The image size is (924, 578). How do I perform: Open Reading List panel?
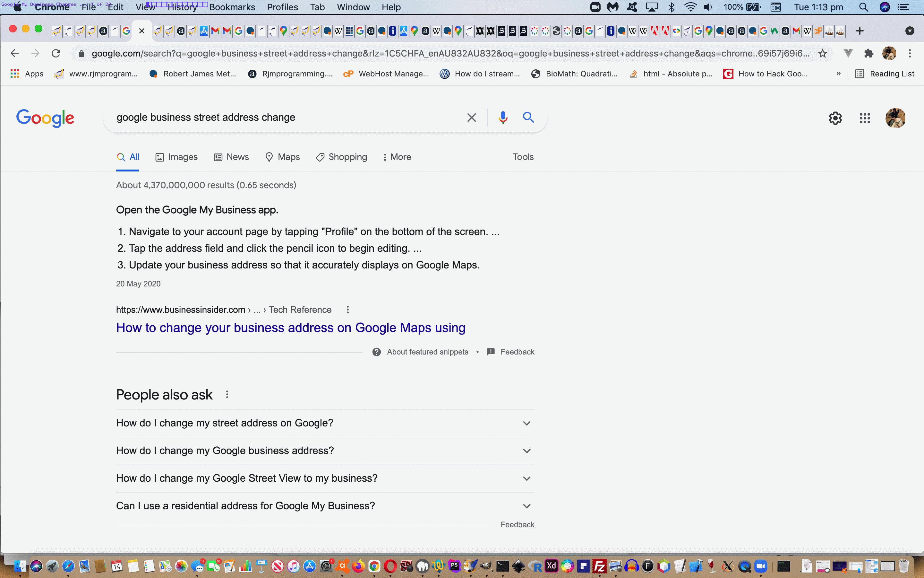(885, 74)
